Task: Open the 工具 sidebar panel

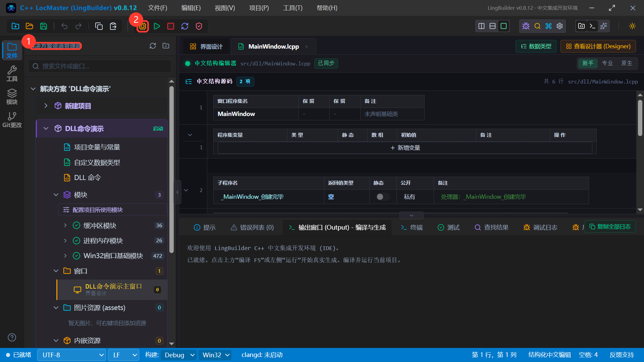Action: pyautogui.click(x=12, y=73)
